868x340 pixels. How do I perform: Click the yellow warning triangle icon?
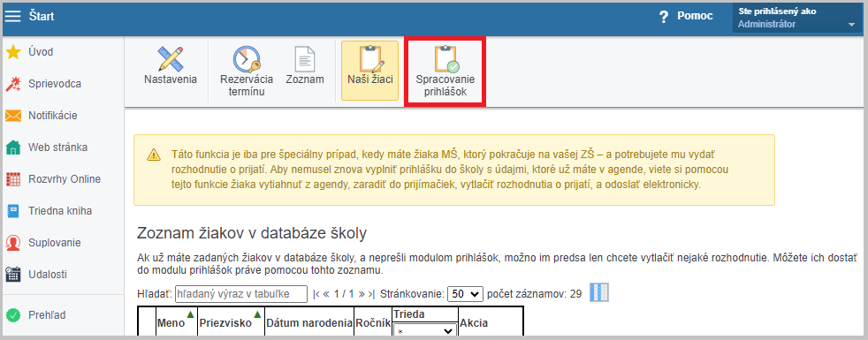pyautogui.click(x=154, y=155)
